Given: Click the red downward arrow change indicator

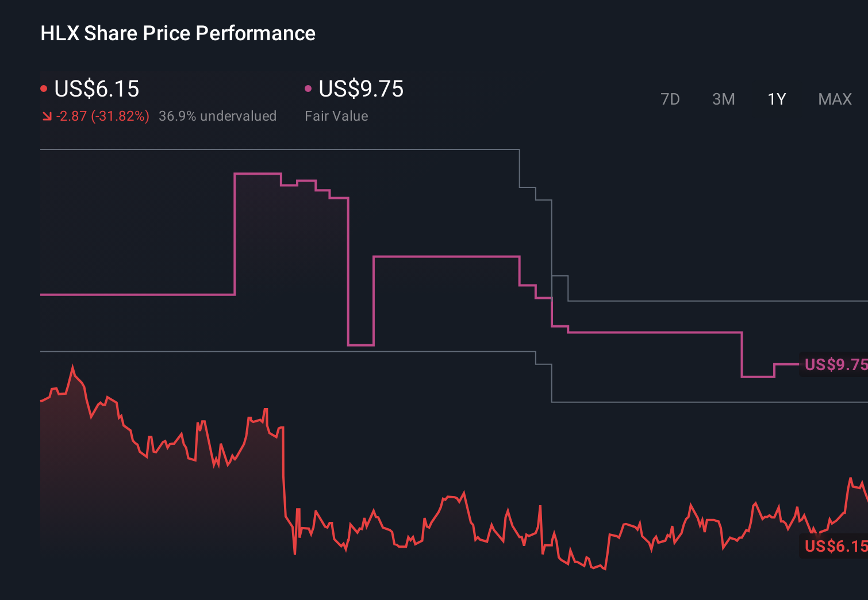Looking at the screenshot, I should [x=47, y=116].
